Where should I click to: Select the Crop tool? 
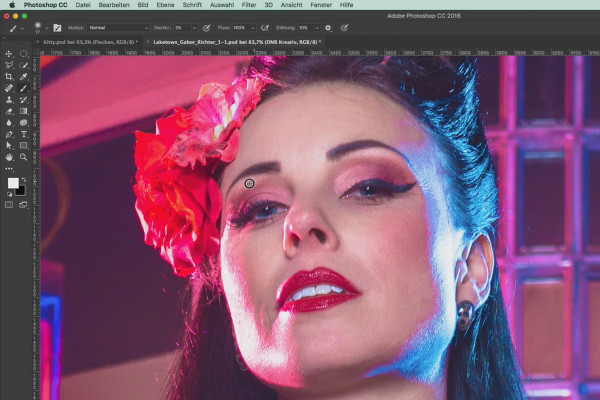(x=9, y=77)
